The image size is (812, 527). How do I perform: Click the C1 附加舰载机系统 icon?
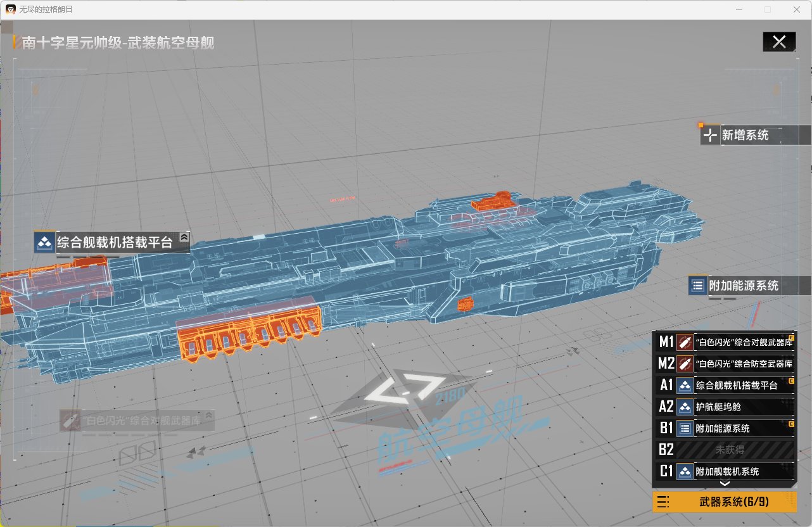tap(685, 471)
